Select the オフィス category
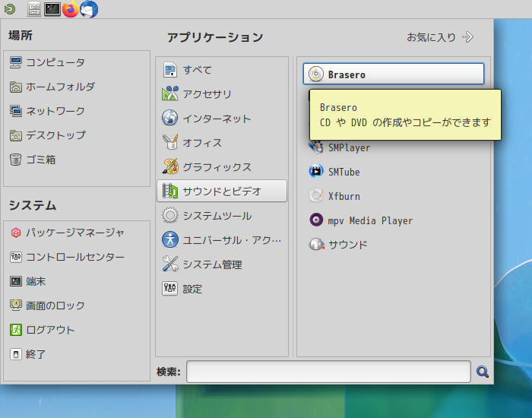This screenshot has width=532, height=418. coord(222,143)
